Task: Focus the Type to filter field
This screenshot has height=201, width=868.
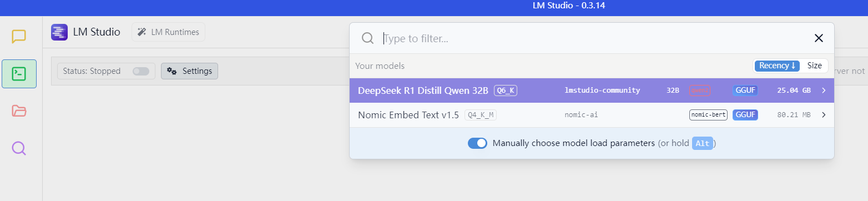Action: click(x=594, y=38)
